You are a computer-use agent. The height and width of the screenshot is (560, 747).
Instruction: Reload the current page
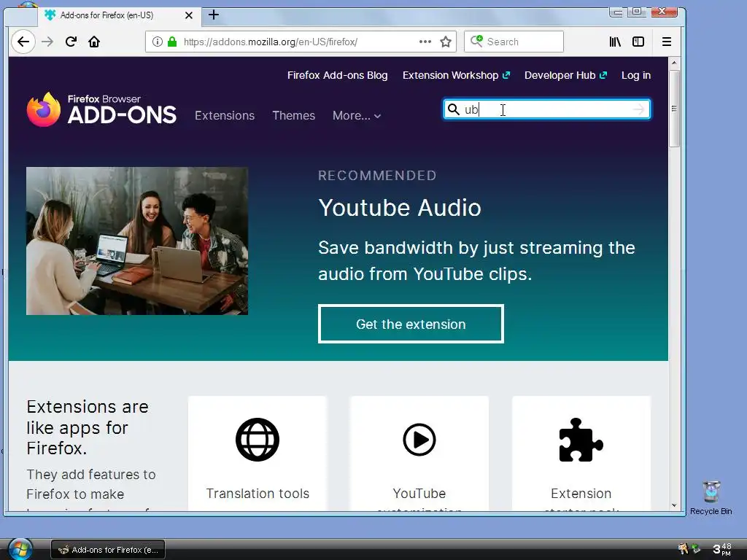point(71,42)
